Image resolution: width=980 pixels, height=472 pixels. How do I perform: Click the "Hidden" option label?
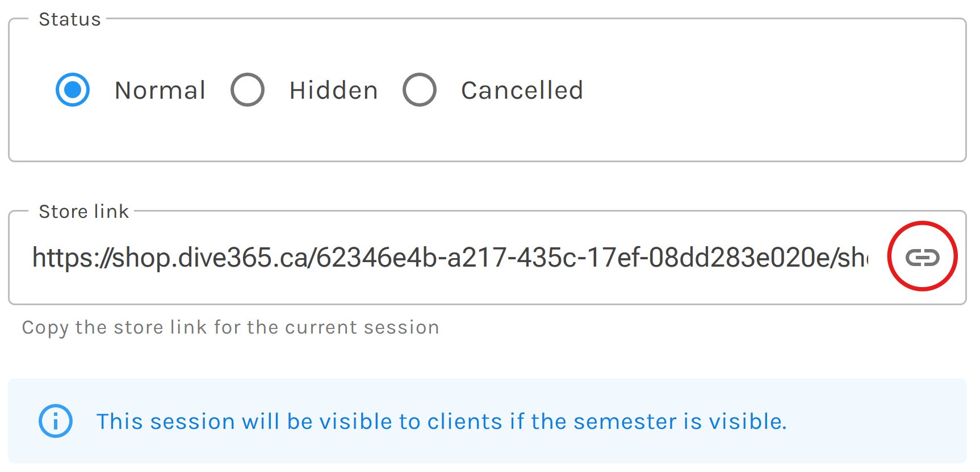[334, 91]
